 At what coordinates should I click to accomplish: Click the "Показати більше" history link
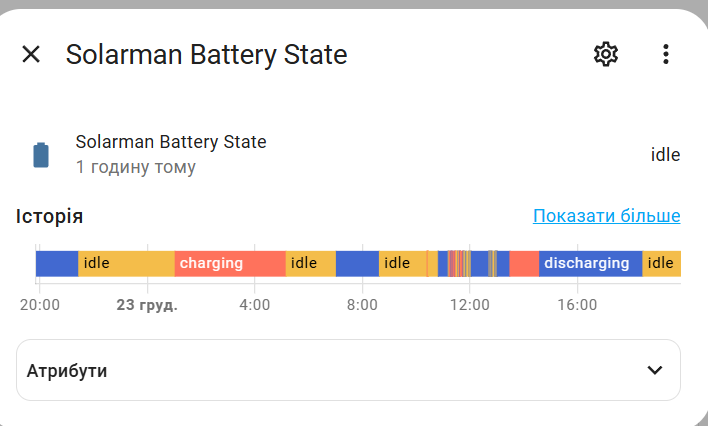(606, 216)
